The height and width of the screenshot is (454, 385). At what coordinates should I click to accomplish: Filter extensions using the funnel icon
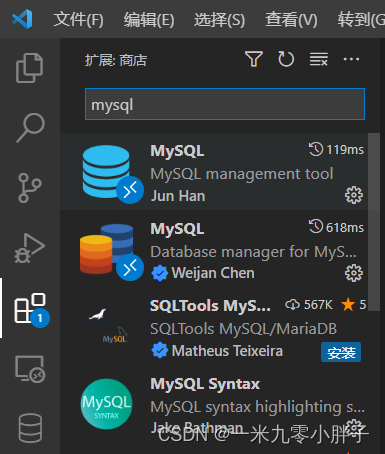(x=254, y=59)
